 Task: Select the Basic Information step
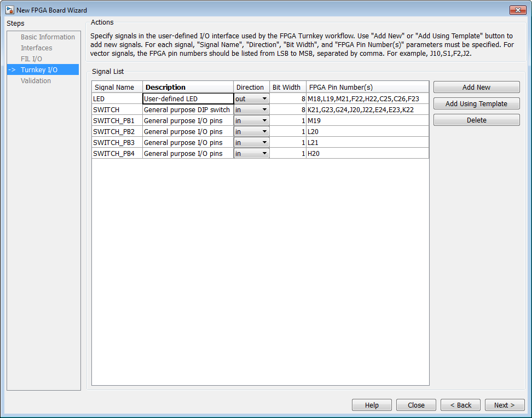point(48,37)
